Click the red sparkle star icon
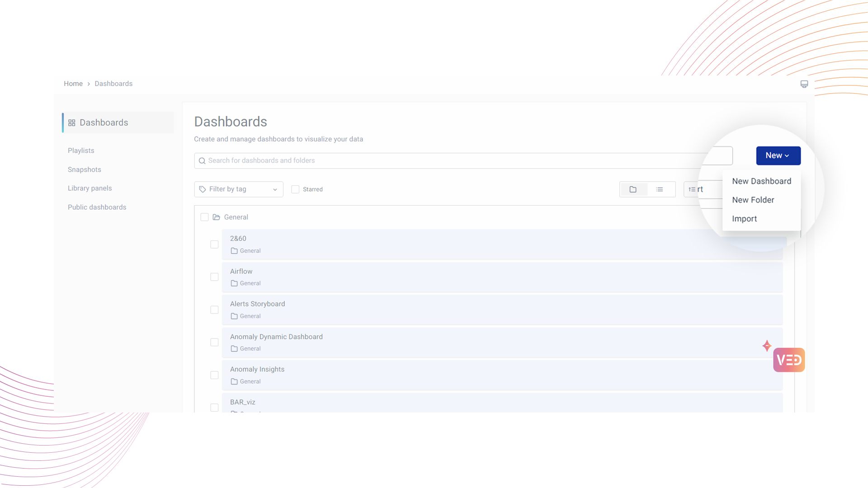The image size is (868, 488). tap(767, 346)
